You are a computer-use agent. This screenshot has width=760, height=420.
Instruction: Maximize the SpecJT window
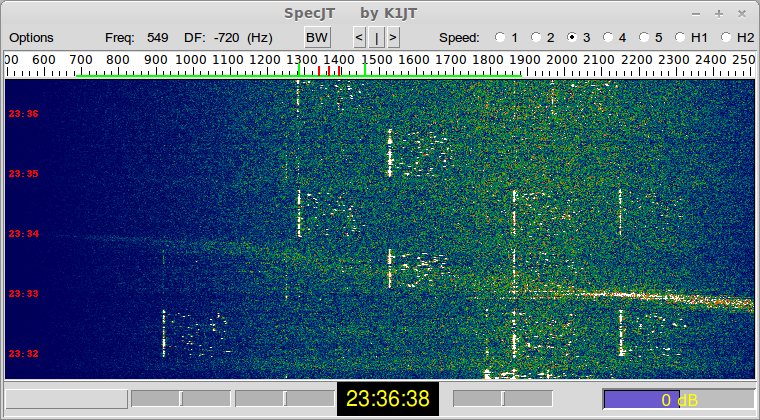719,14
